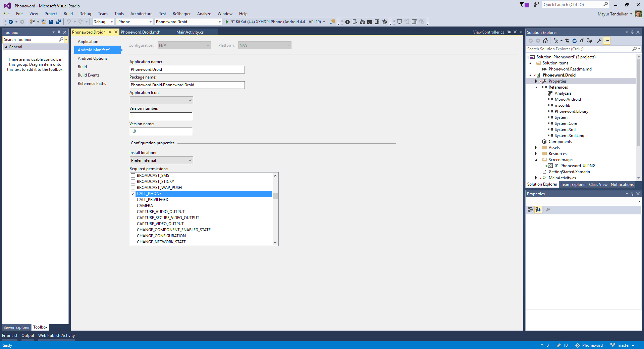The image size is (644, 349).
Task: Click the Alphabetical sort icon in Properties panel
Action: [x=538, y=210]
